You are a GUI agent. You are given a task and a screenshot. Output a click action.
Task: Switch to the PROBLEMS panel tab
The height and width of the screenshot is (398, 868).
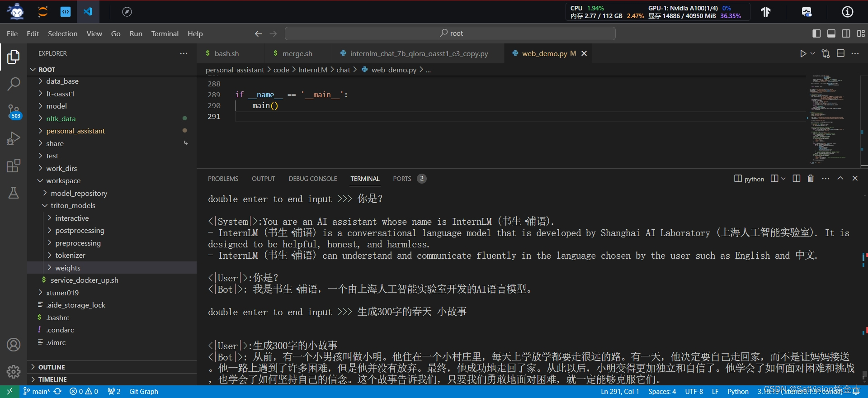[223, 179]
